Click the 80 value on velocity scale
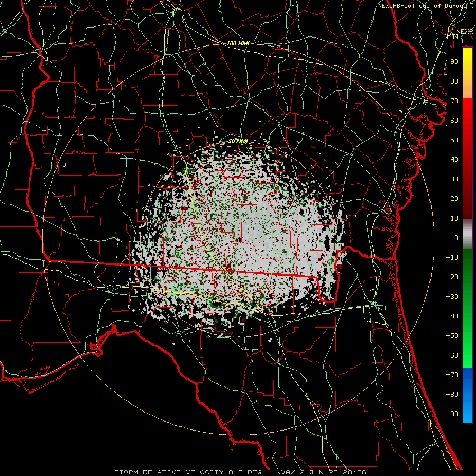Screen dimensions: 476x476 click(454, 81)
